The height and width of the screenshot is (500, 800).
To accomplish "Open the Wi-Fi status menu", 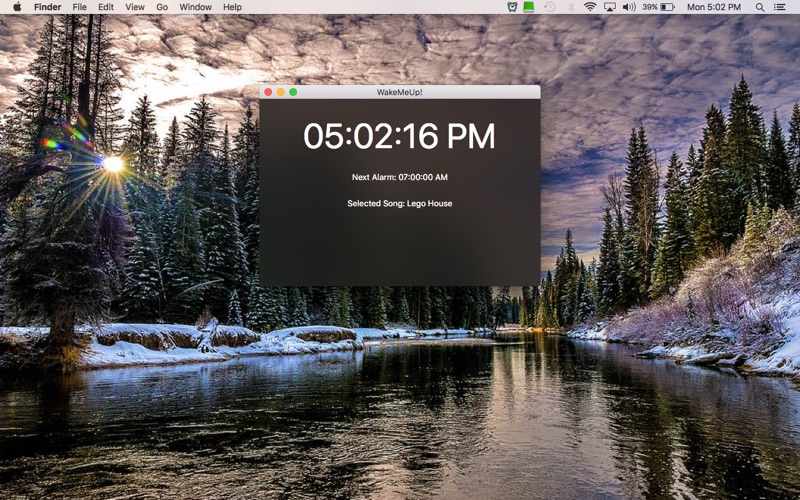I will point(590,7).
